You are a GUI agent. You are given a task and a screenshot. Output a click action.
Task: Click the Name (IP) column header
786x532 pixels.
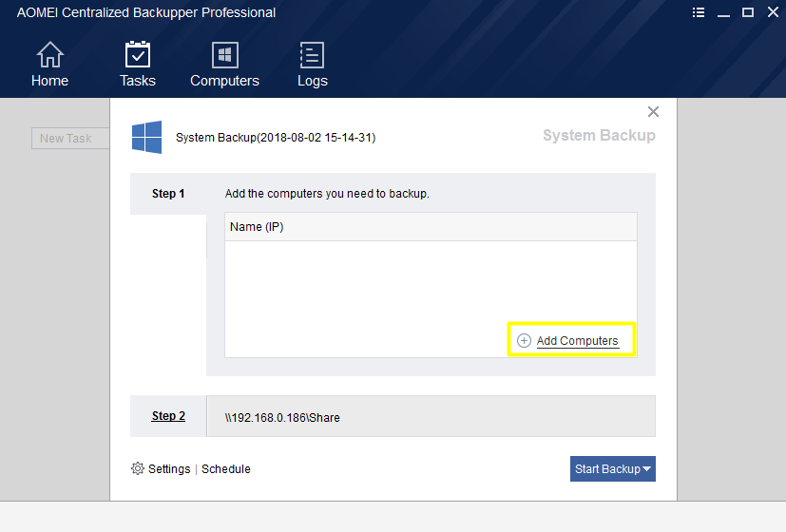[x=431, y=227]
